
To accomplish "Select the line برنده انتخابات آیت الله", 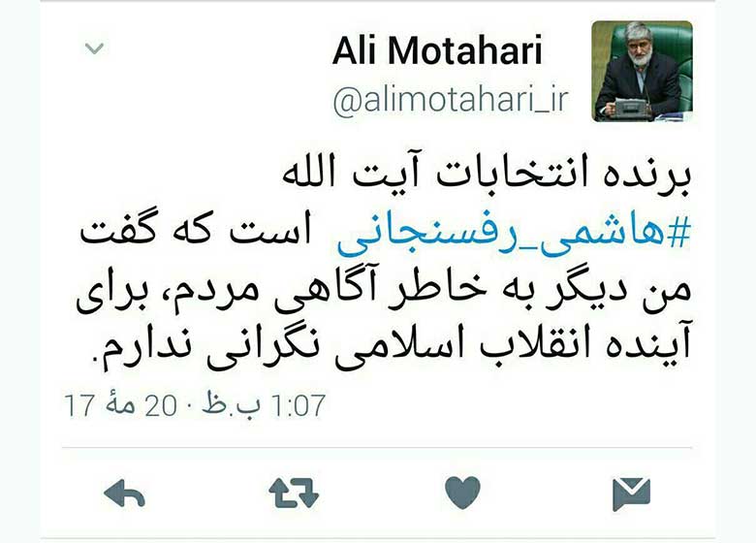I will [487, 175].
